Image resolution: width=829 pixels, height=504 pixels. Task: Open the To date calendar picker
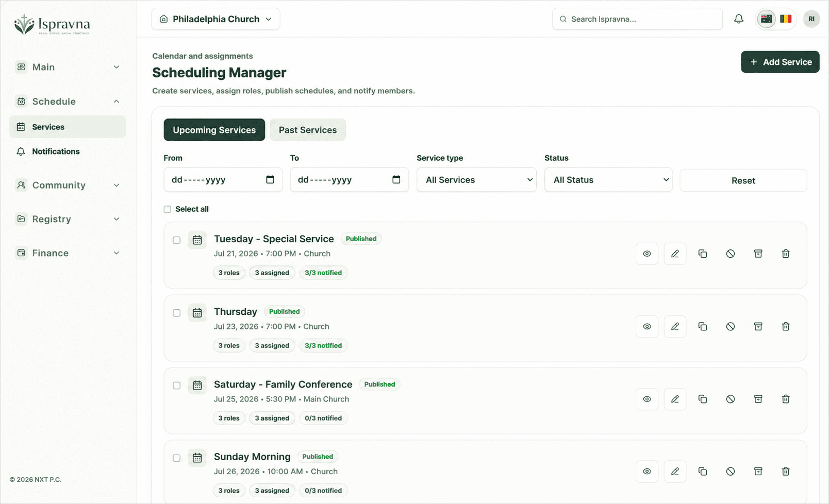tap(396, 179)
